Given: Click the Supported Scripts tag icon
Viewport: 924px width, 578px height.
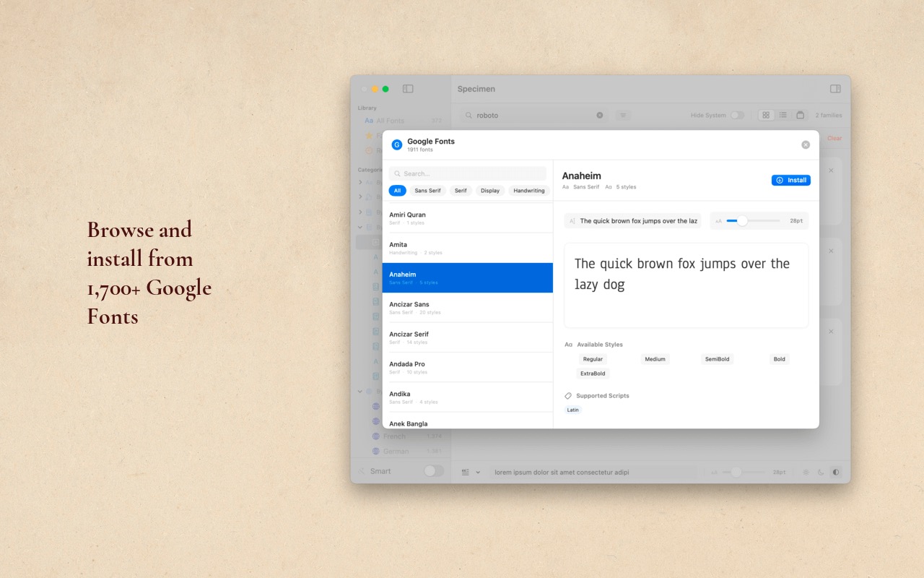Looking at the screenshot, I should click(568, 396).
